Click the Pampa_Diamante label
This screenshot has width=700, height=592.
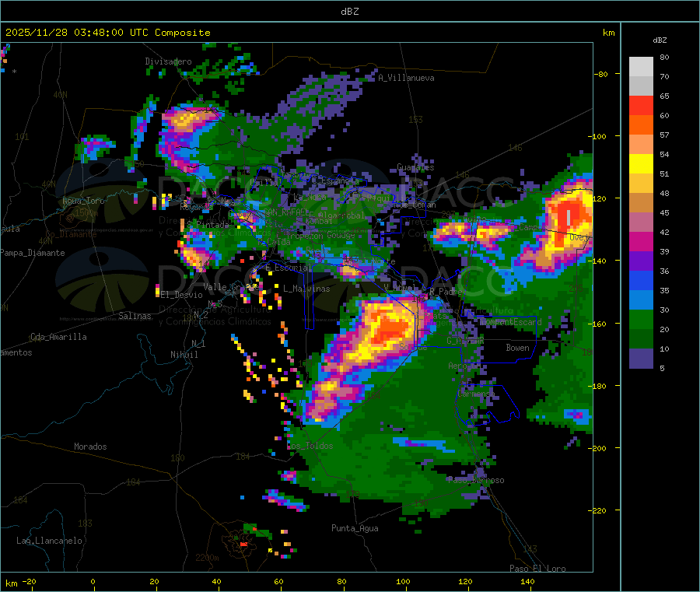[33, 253]
